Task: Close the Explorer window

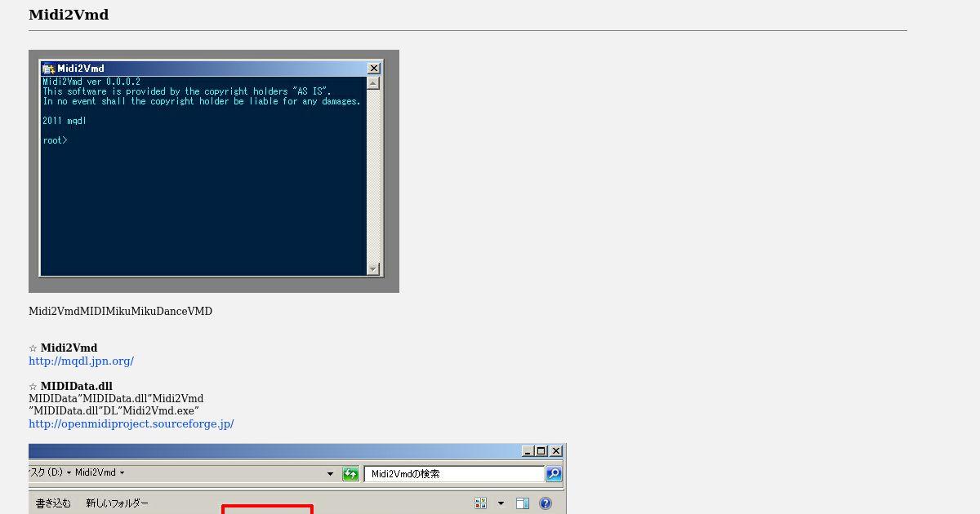Action: click(556, 451)
